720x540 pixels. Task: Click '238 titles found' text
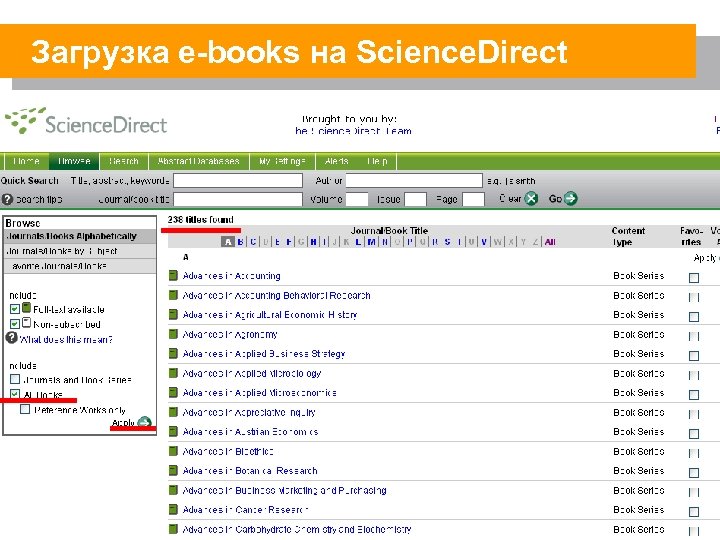(200, 219)
